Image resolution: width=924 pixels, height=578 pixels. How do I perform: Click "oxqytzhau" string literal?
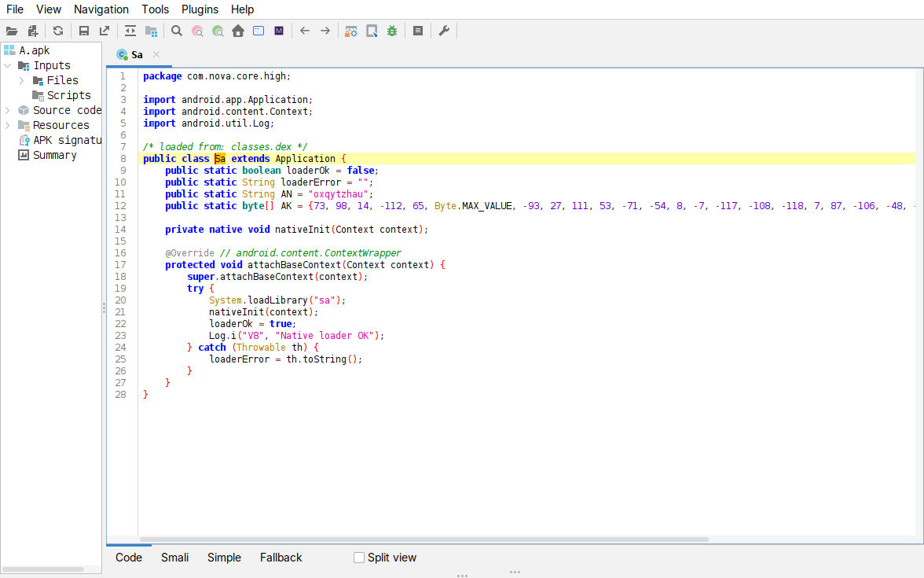[x=338, y=194]
